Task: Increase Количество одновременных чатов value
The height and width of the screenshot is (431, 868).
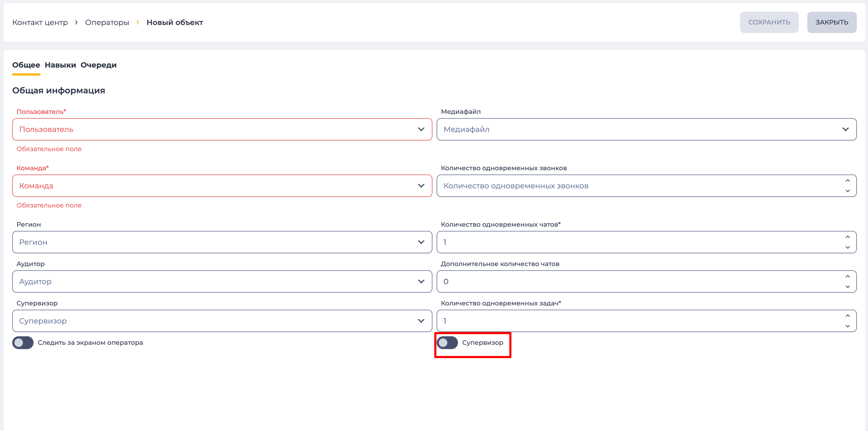Action: pos(848,237)
